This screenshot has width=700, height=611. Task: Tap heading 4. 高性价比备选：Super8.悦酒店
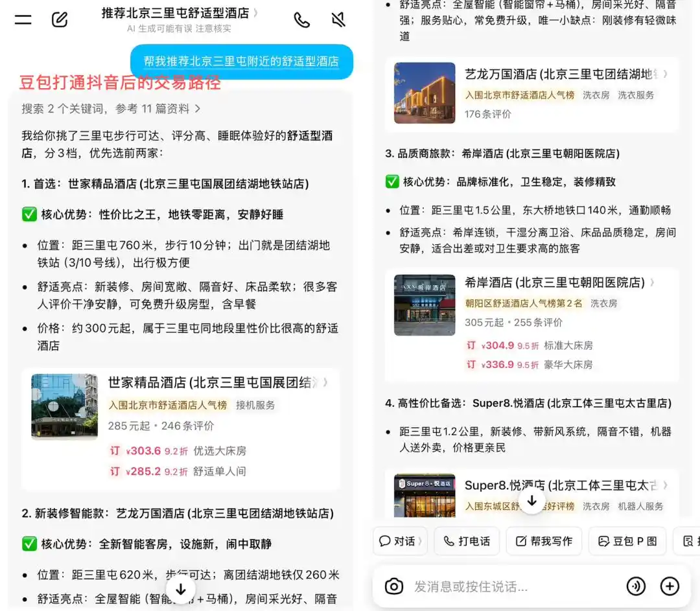(x=528, y=404)
